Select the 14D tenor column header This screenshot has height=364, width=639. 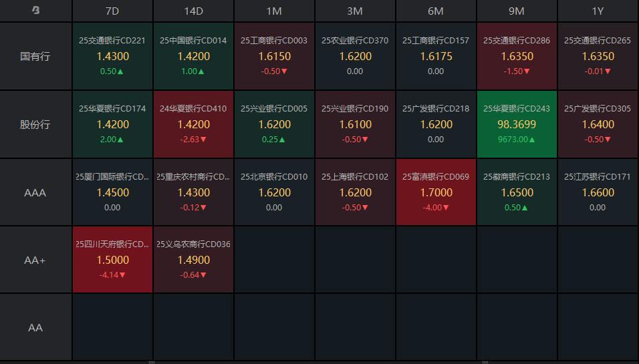pyautogui.click(x=194, y=11)
